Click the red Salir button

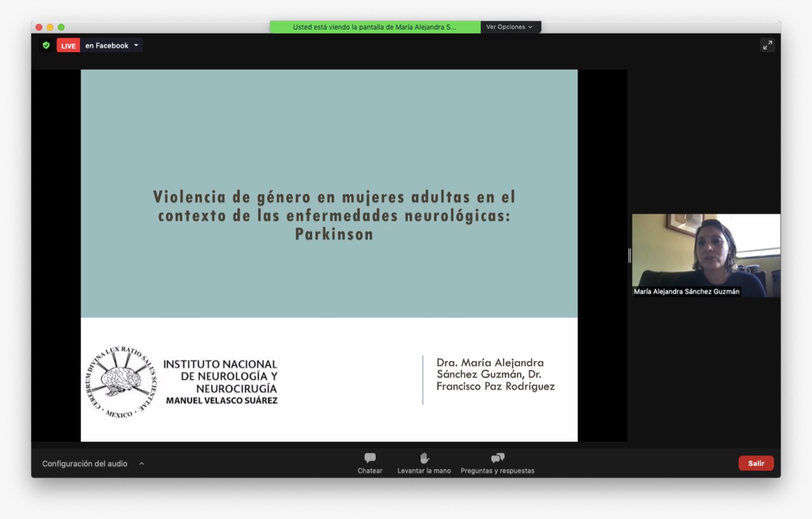click(x=756, y=463)
